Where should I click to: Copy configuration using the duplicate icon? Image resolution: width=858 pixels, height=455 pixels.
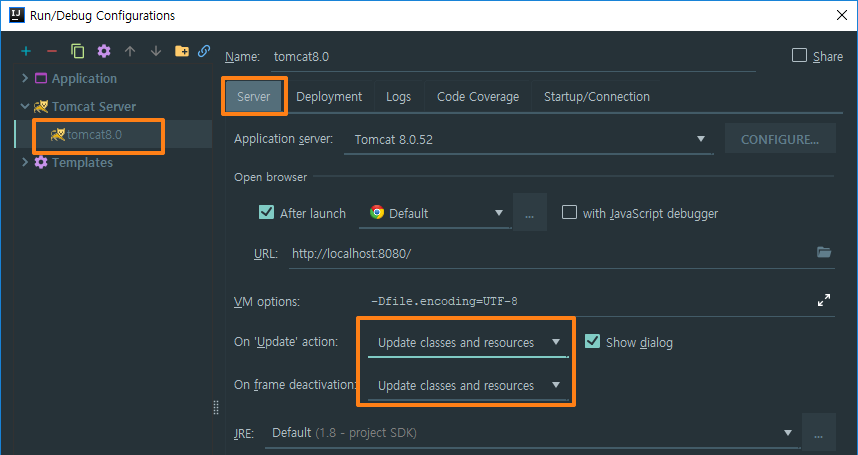tap(78, 51)
